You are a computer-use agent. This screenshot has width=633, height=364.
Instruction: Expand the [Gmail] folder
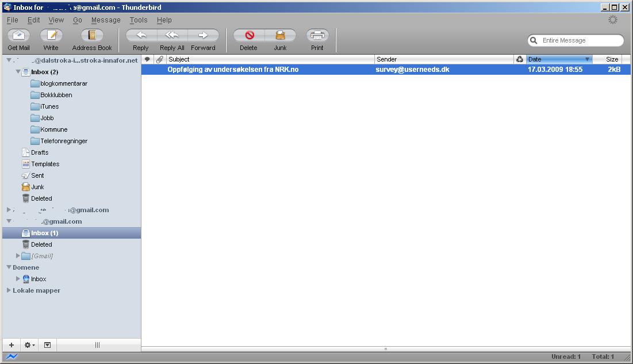18,256
